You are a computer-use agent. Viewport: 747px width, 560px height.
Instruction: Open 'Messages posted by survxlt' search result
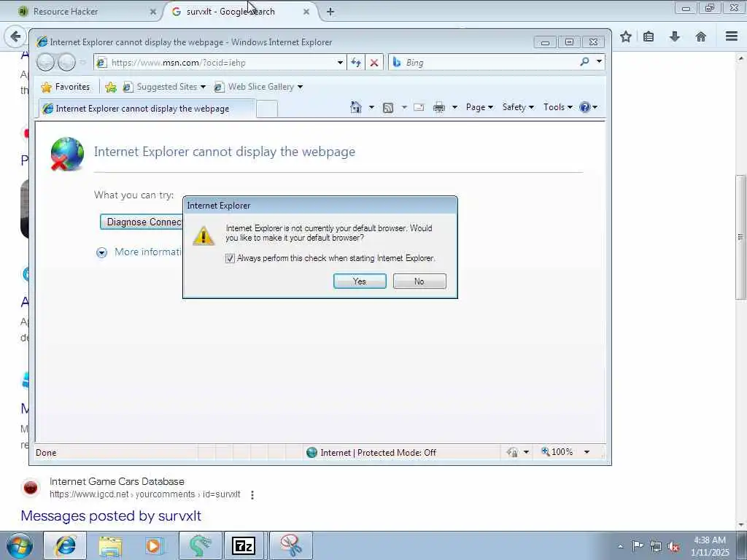[111, 516]
